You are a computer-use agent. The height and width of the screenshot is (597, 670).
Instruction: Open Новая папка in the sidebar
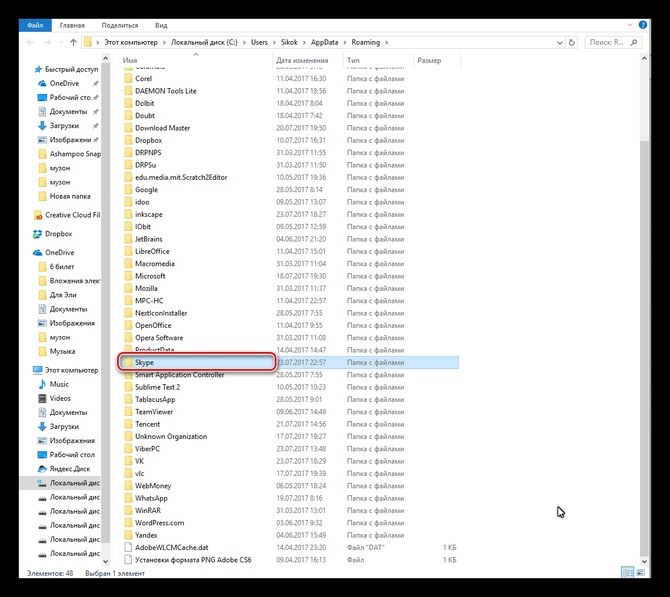pos(64,196)
